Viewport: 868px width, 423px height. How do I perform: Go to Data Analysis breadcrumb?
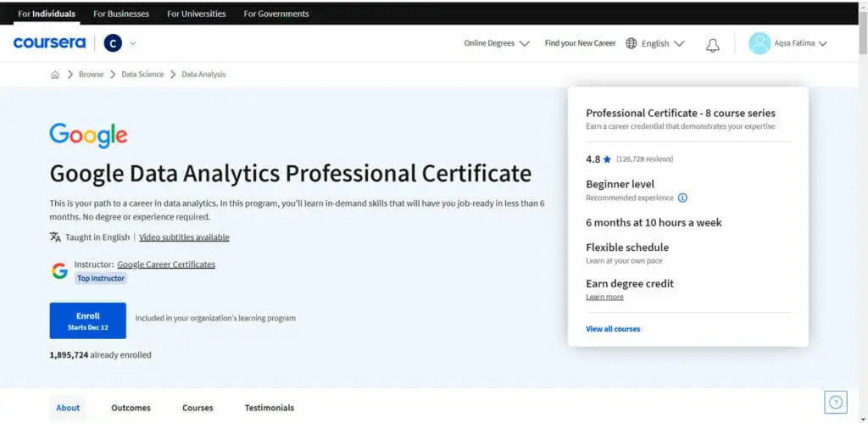[203, 75]
